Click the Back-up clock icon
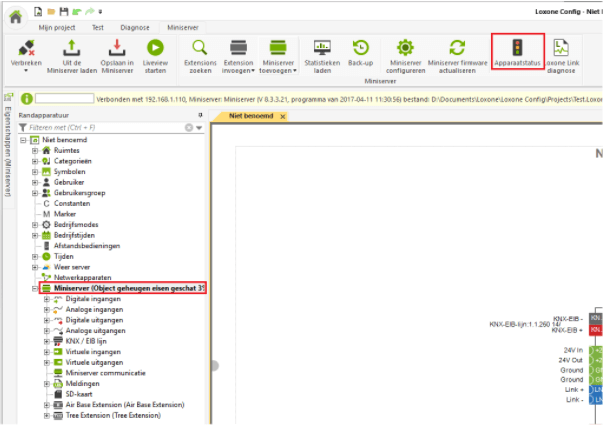 [361, 48]
